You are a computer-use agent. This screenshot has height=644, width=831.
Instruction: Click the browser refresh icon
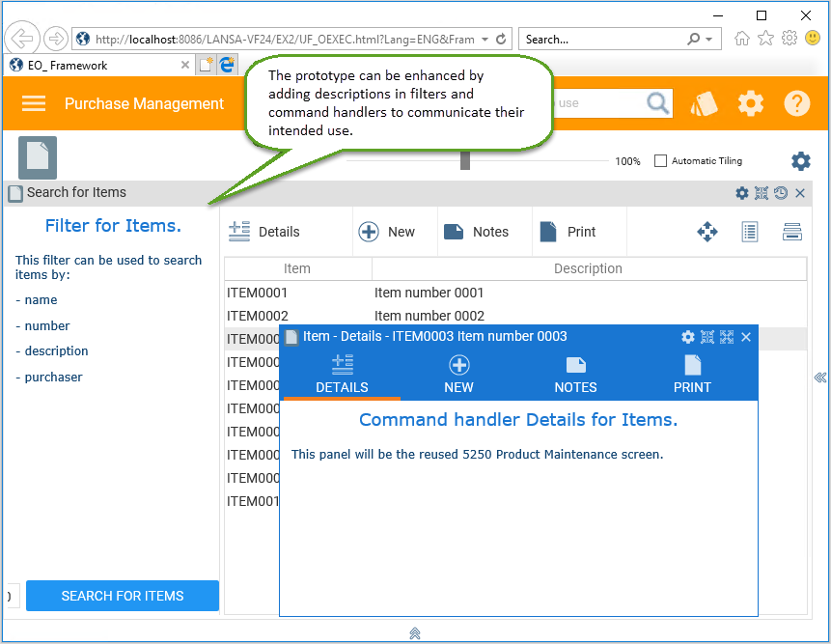click(501, 40)
